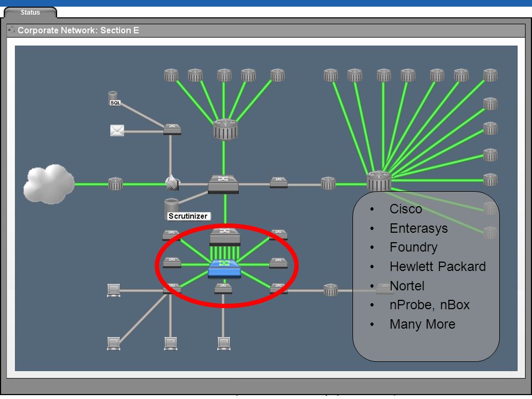Click the middle-right switch beside blue switch
The width and height of the screenshot is (532, 399).
279,263
